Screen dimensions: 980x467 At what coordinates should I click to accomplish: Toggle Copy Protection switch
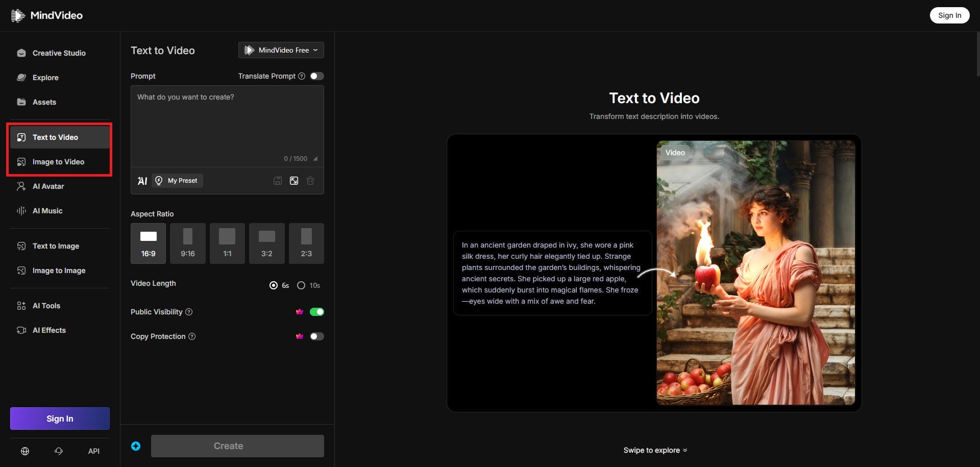click(317, 336)
